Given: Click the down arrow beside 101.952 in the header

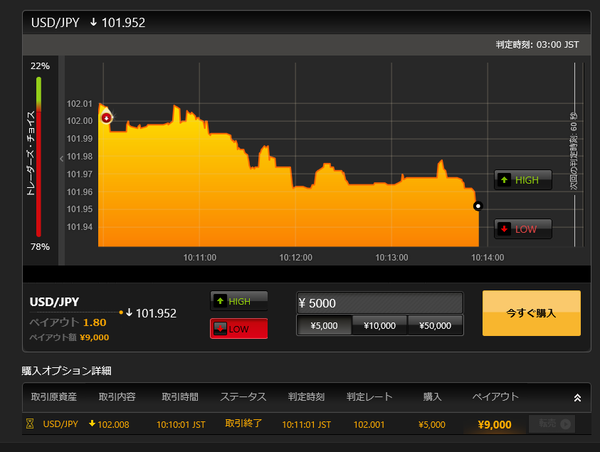Looking at the screenshot, I should [93, 22].
